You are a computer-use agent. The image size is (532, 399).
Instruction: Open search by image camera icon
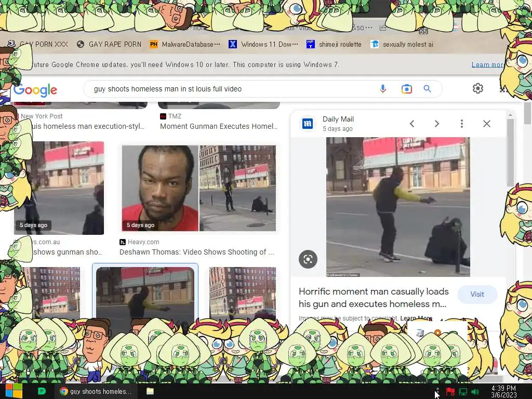[x=406, y=89]
